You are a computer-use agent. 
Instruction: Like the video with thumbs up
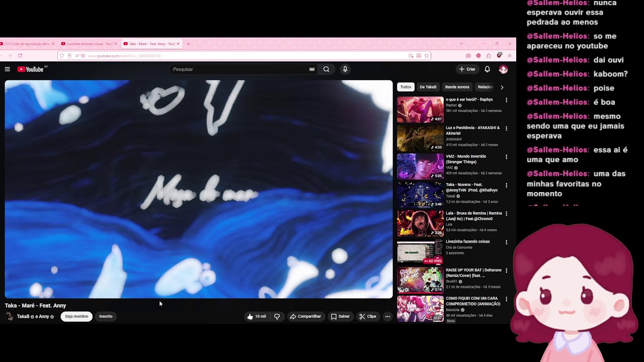pos(256,317)
